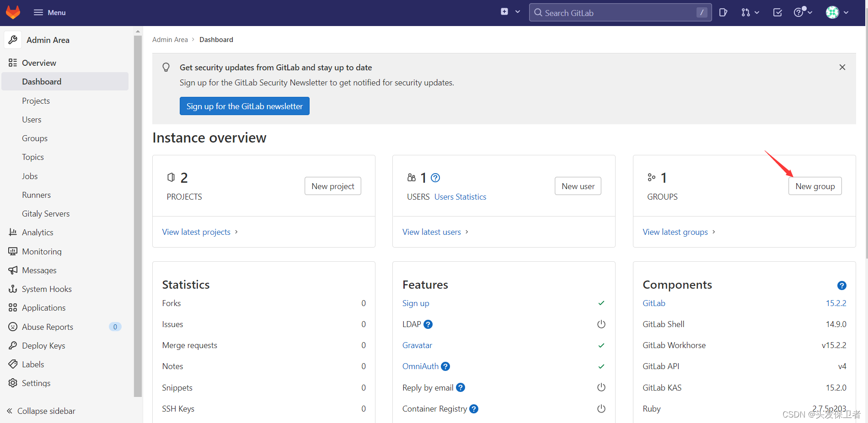This screenshot has height=423, width=868.
Task: Click the Abuse Reports count badge
Action: coord(115,327)
